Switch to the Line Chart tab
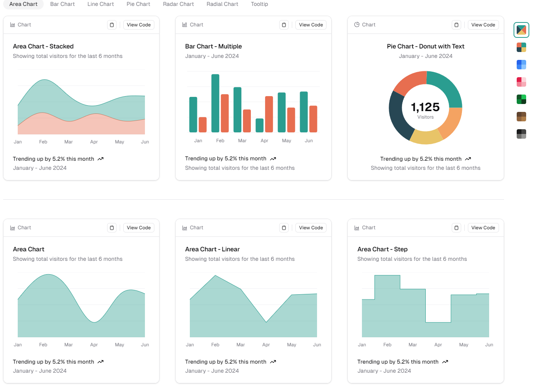 (100, 4)
